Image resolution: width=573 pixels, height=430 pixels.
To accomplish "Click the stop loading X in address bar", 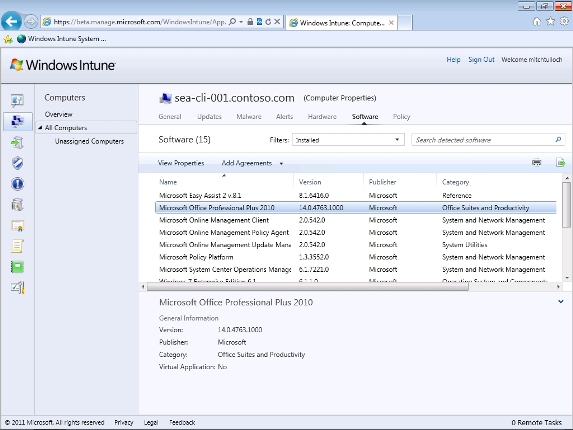I will (277, 22).
